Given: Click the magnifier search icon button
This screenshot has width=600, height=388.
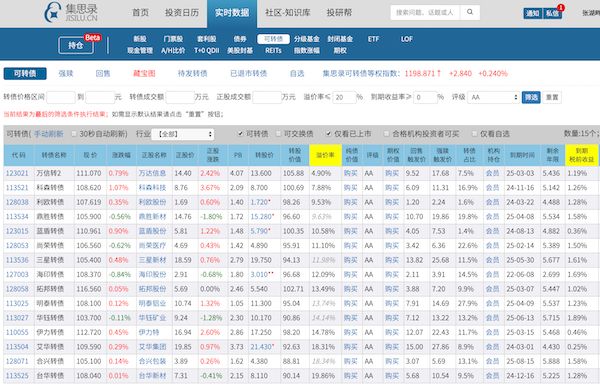Looking at the screenshot, I should [470, 12].
